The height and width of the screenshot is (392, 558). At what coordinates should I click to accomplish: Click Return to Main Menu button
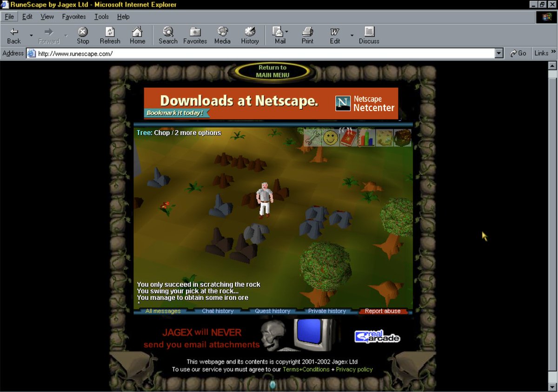(273, 71)
